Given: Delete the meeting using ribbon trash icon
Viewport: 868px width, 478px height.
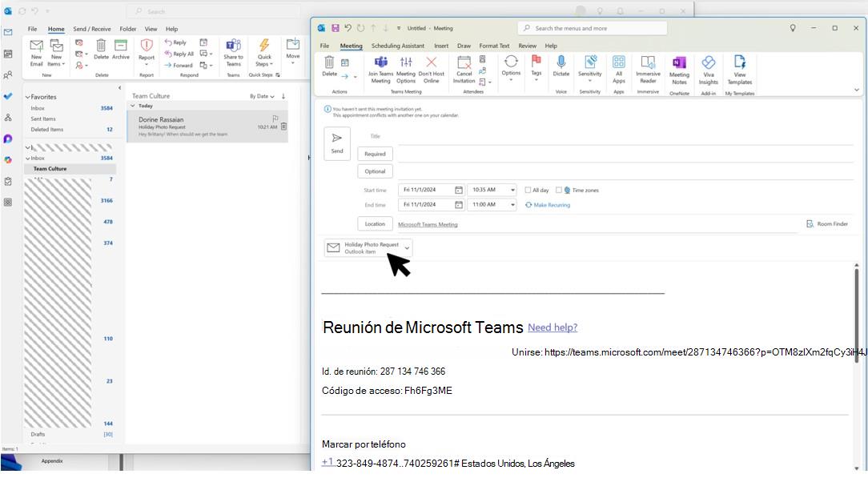Looking at the screenshot, I should click(329, 66).
